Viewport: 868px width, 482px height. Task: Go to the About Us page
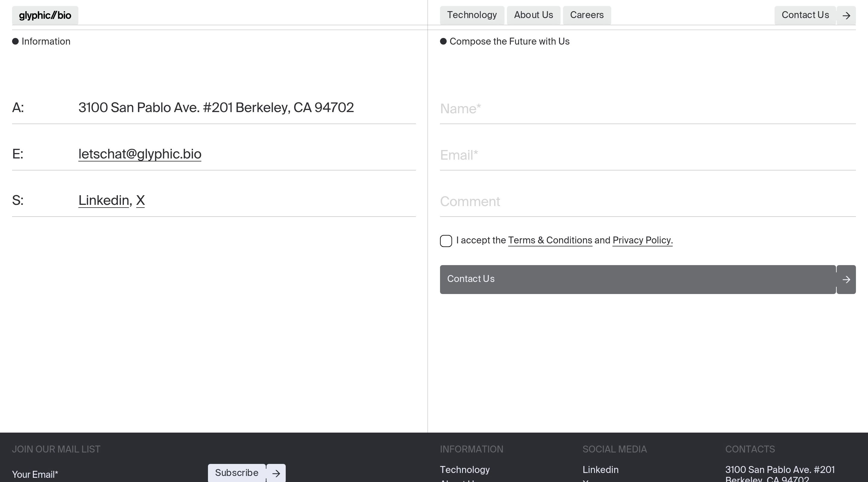click(533, 15)
